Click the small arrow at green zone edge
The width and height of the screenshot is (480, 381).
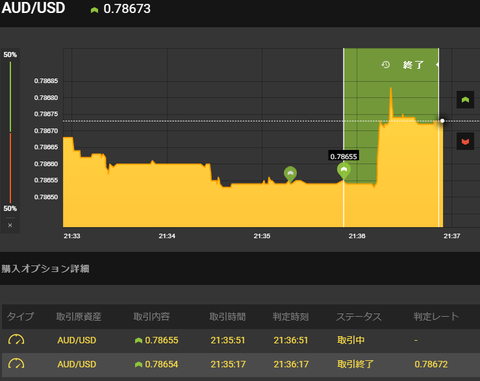[x=437, y=65]
